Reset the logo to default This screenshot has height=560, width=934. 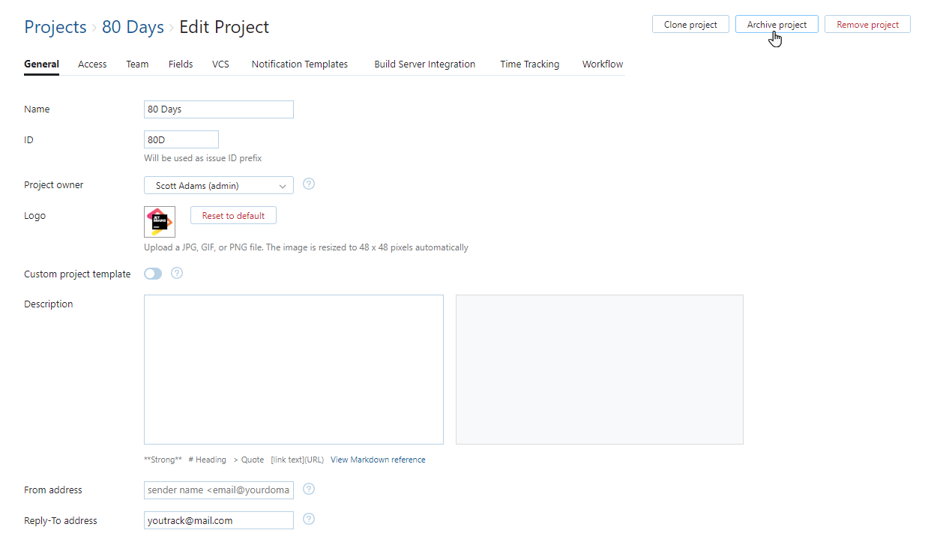tap(232, 215)
